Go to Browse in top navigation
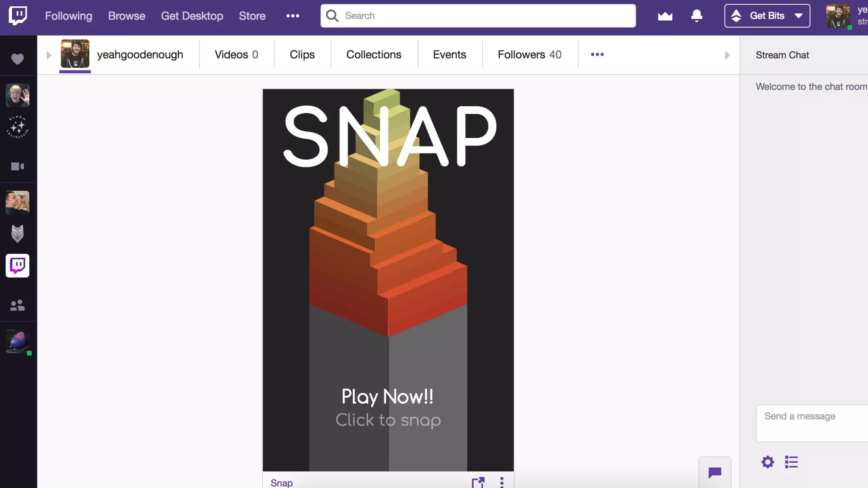 [126, 16]
